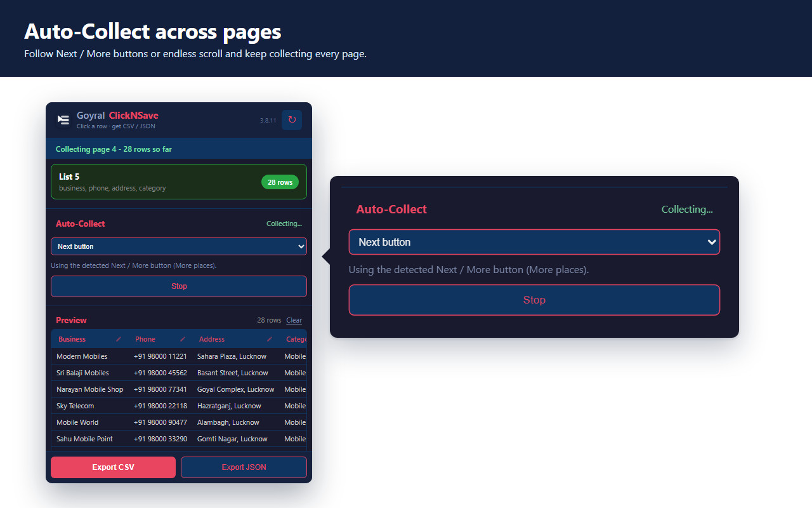Click phone number +91 98000 22118

tap(160, 406)
